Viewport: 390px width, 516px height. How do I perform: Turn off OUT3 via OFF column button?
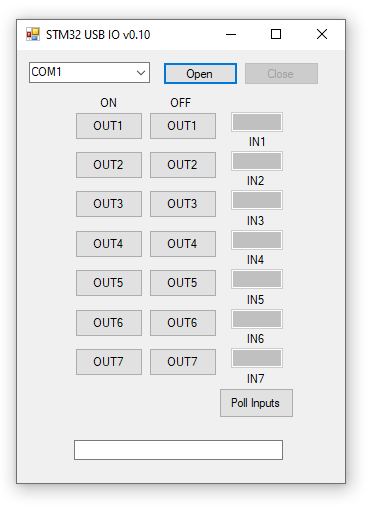(183, 204)
